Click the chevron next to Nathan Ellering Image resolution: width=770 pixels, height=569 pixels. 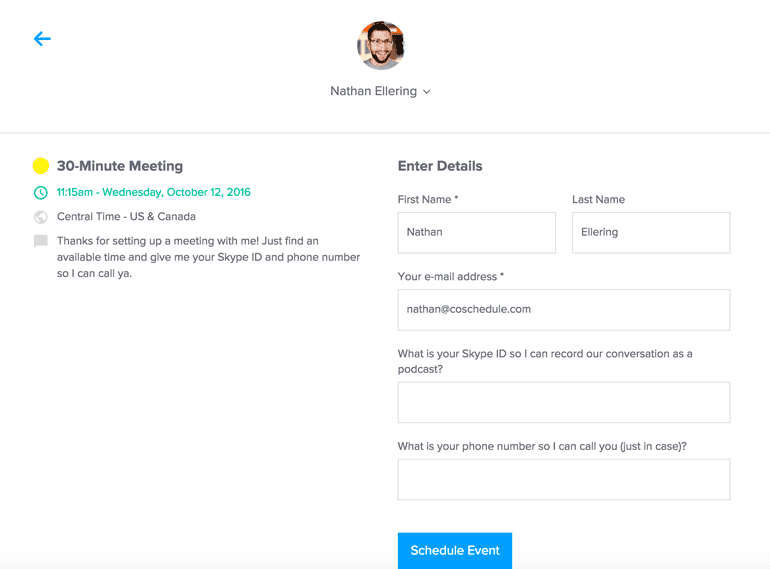tap(427, 92)
